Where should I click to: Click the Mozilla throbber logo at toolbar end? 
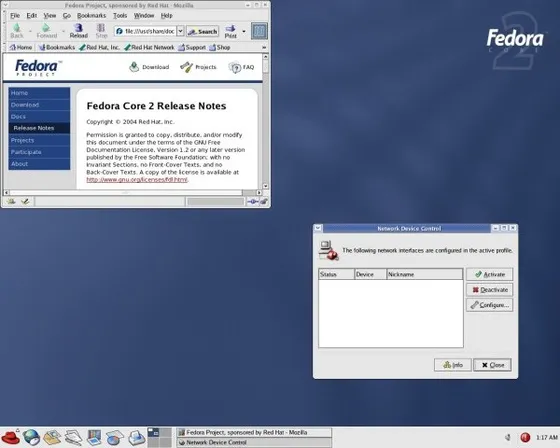coord(259,31)
